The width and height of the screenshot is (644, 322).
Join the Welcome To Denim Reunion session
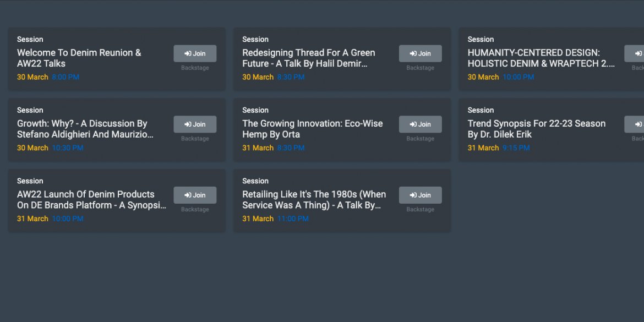(x=195, y=53)
